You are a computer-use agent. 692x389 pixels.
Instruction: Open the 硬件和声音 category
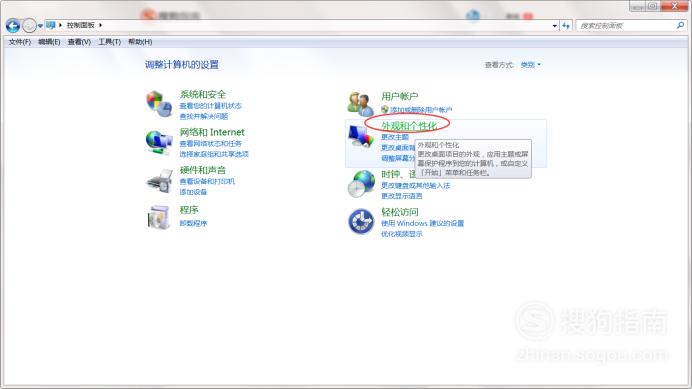click(203, 170)
